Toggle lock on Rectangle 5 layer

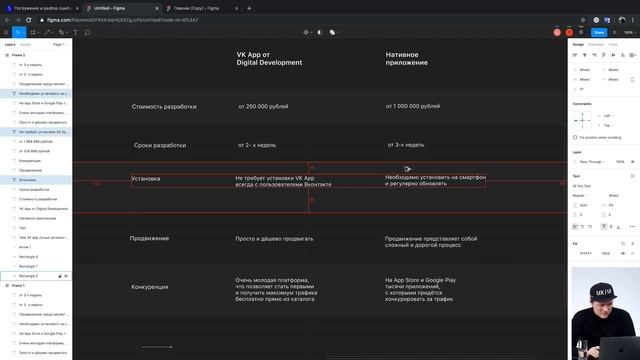(x=60, y=276)
